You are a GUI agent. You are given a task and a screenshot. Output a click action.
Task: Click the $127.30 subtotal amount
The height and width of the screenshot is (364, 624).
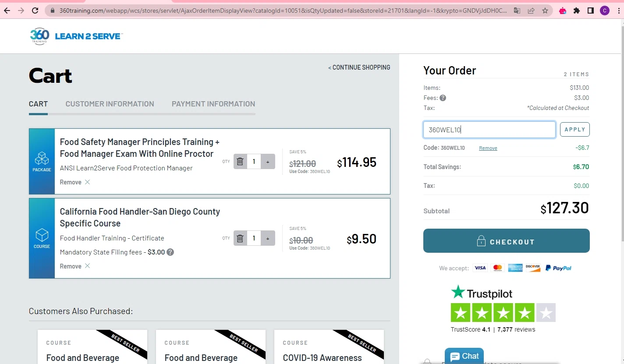(x=565, y=208)
